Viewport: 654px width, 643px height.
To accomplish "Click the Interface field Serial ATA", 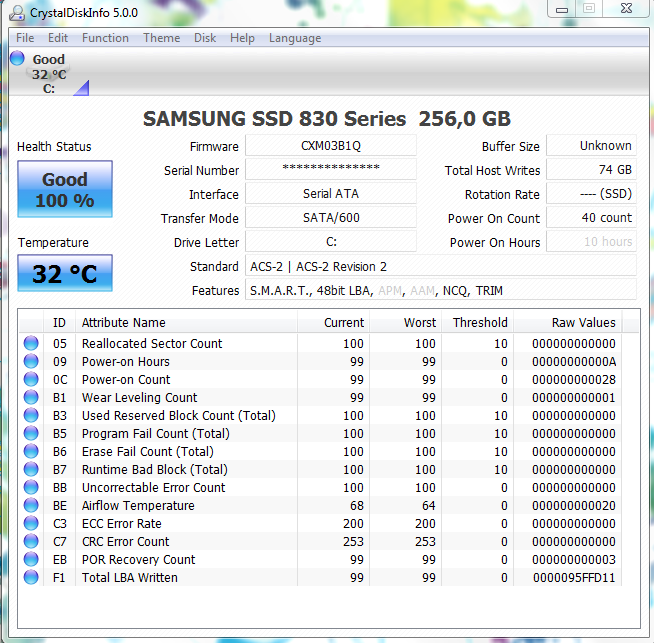I will point(331,193).
